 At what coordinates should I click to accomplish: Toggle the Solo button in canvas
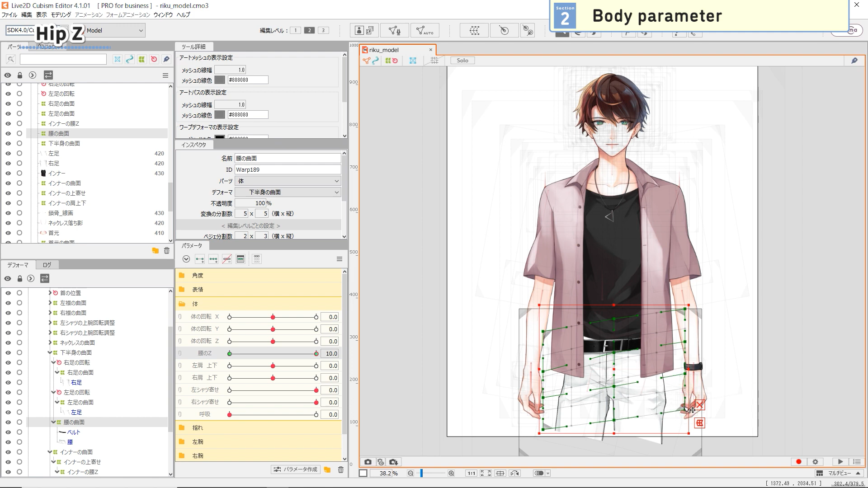click(462, 61)
